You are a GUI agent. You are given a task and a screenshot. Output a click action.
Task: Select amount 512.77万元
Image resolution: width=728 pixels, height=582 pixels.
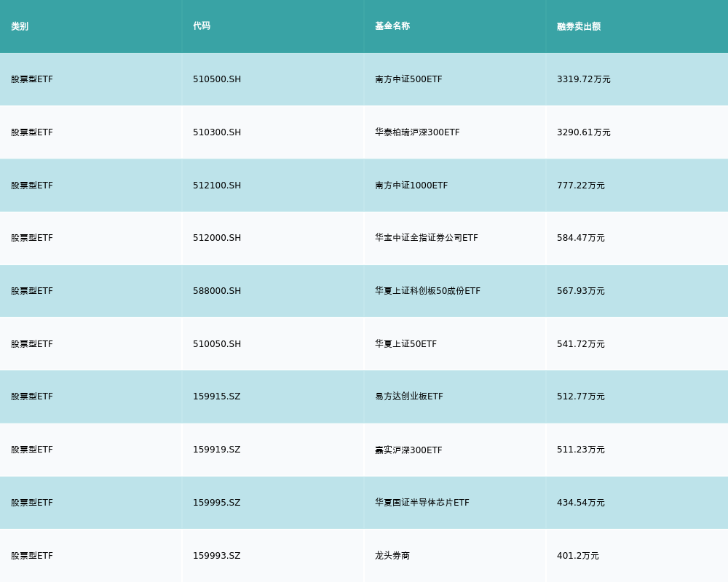pos(581,396)
